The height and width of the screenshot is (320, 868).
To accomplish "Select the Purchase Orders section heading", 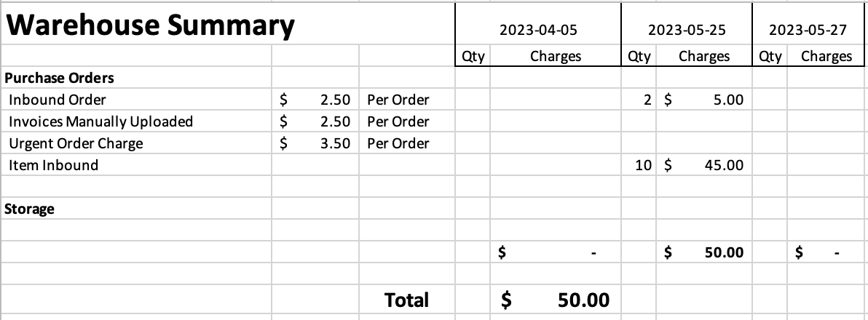I will coord(60,78).
